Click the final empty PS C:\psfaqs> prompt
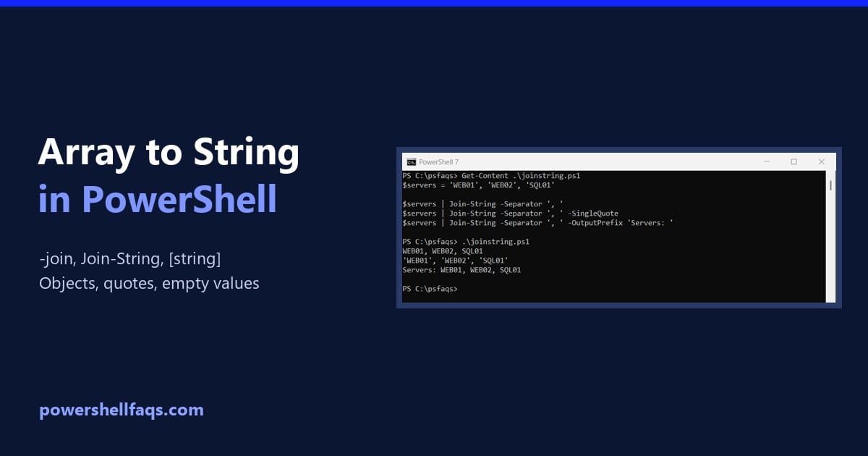 click(430, 289)
